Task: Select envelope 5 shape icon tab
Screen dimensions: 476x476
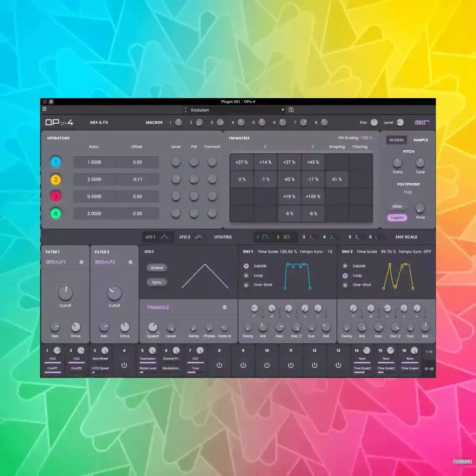Action: (357, 237)
